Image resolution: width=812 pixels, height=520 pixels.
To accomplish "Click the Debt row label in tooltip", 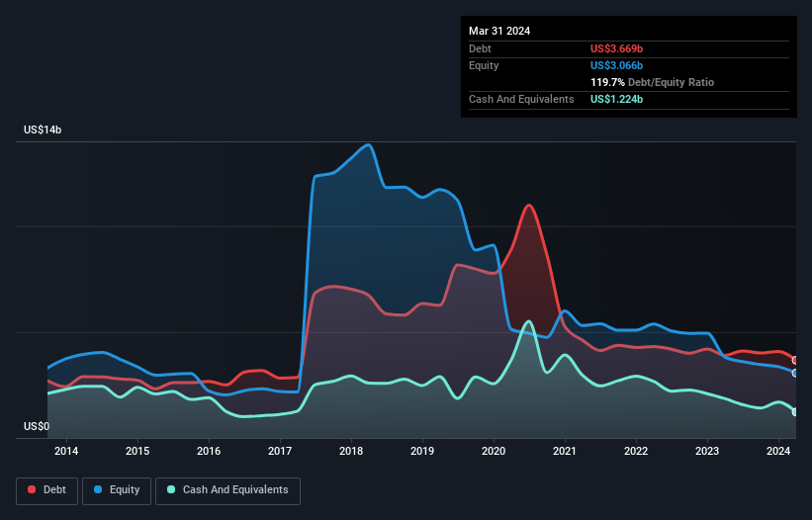I will tap(480, 48).
